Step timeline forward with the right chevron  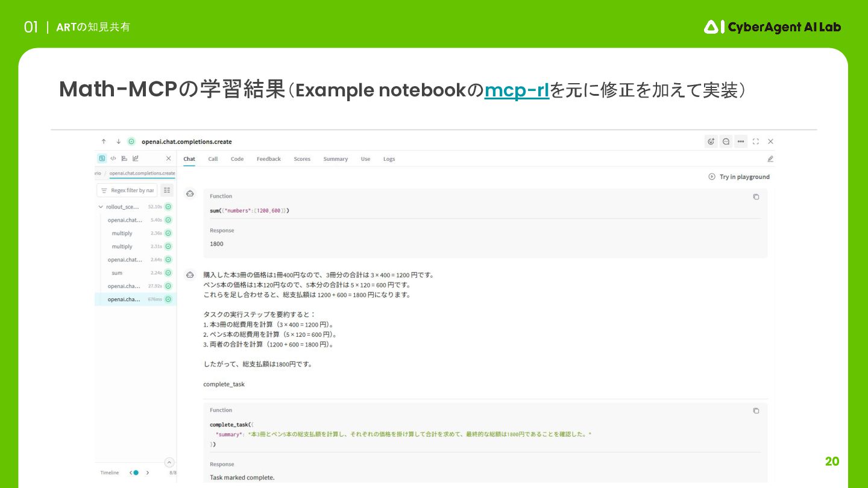tap(148, 473)
